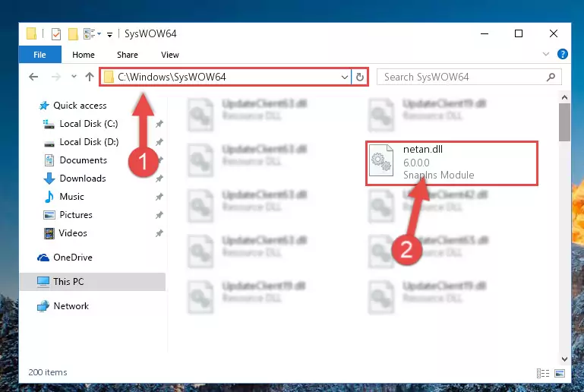Open the File menu tab

39,55
